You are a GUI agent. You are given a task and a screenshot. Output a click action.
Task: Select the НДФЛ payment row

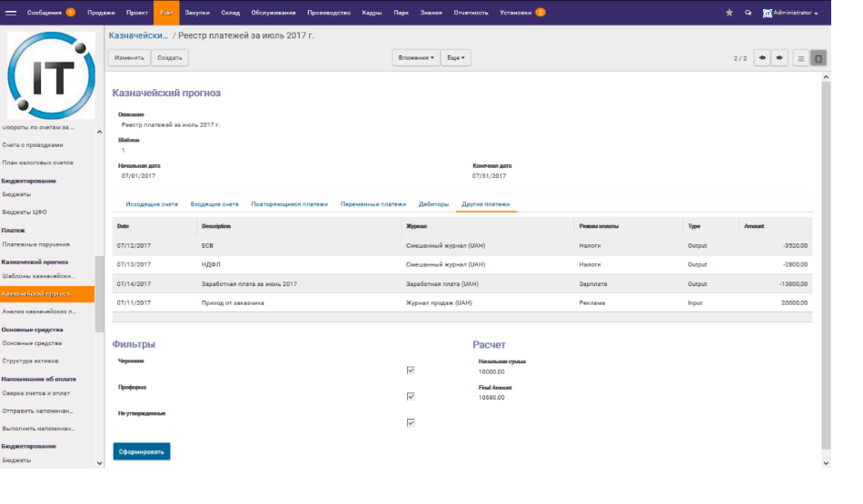point(462,264)
